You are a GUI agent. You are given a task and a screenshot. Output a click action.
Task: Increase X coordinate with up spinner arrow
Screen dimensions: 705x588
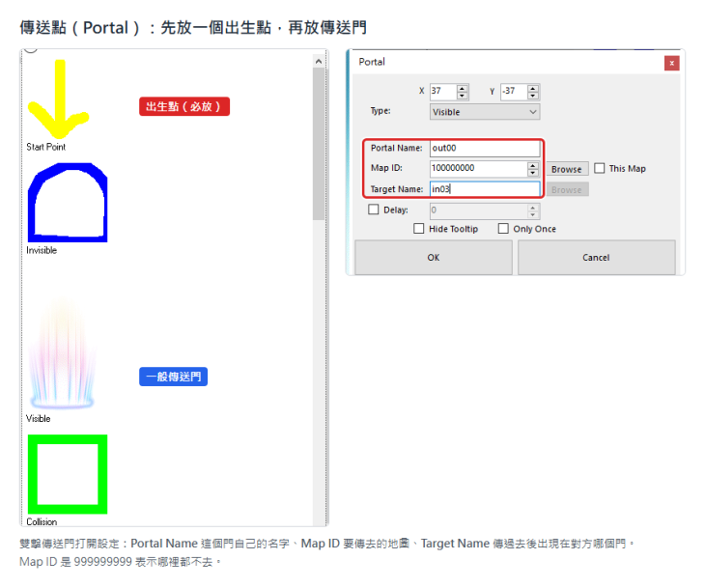click(x=463, y=88)
